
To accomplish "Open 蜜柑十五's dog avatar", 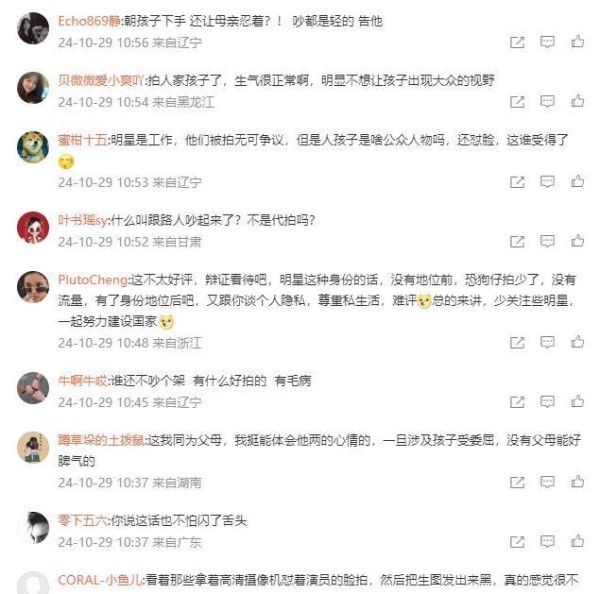I will tap(33, 147).
